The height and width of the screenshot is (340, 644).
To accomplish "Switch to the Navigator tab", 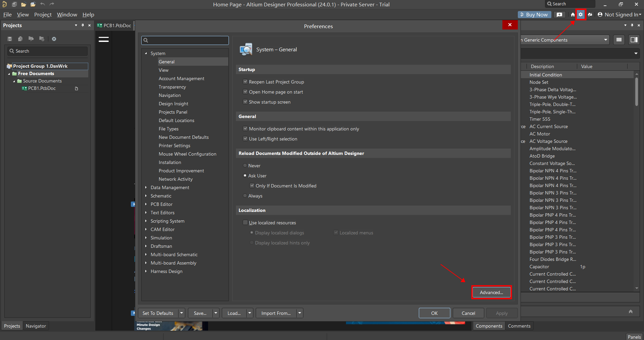I will 36,326.
